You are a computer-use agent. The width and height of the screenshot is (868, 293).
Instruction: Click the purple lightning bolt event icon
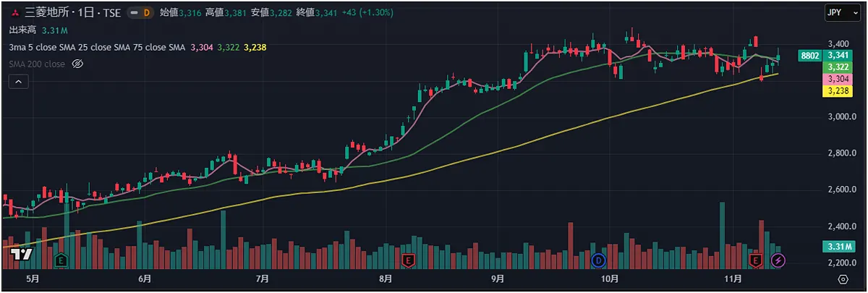pyautogui.click(x=778, y=259)
